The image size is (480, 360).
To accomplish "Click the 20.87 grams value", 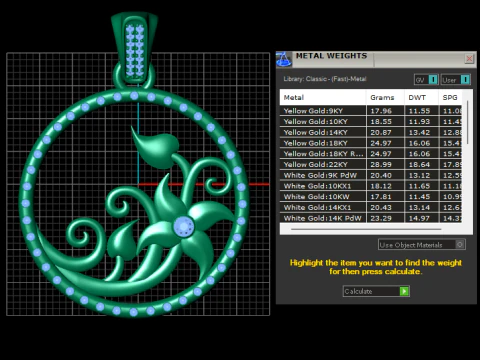I will [x=381, y=132].
